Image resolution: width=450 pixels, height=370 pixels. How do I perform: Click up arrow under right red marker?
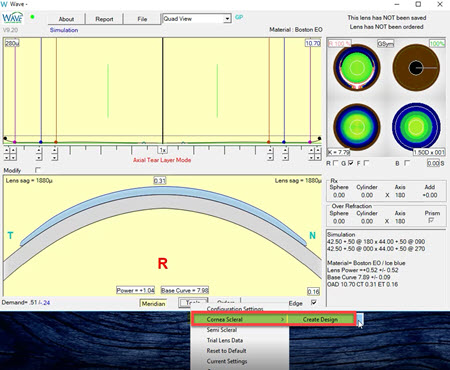[270, 150]
